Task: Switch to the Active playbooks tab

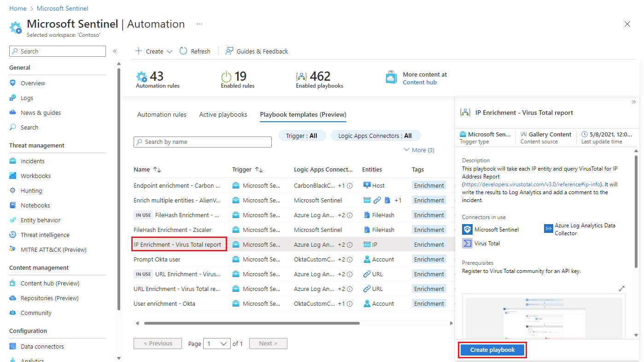Action: pos(223,114)
